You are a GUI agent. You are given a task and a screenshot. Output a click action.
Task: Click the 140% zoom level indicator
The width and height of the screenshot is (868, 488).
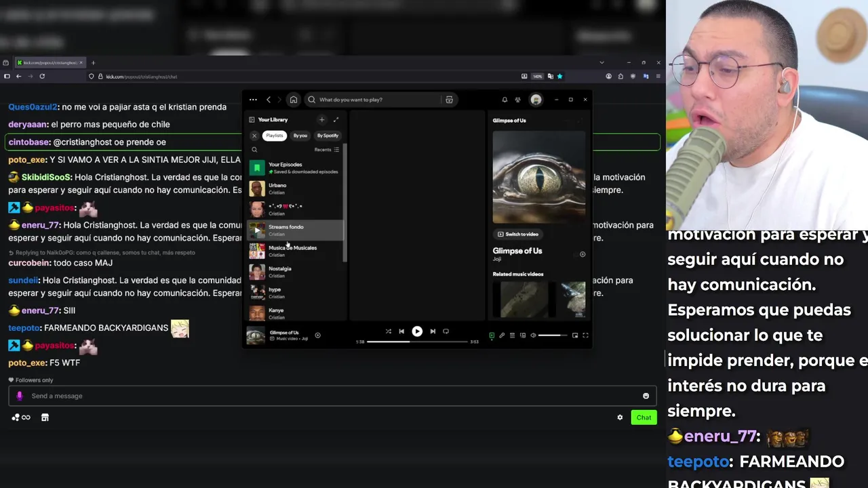538,77
